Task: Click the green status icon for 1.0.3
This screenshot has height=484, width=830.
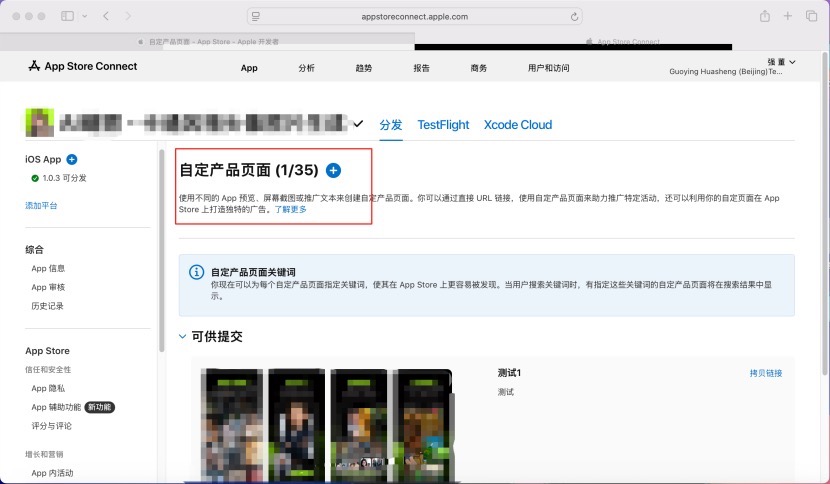Action: click(x=35, y=178)
